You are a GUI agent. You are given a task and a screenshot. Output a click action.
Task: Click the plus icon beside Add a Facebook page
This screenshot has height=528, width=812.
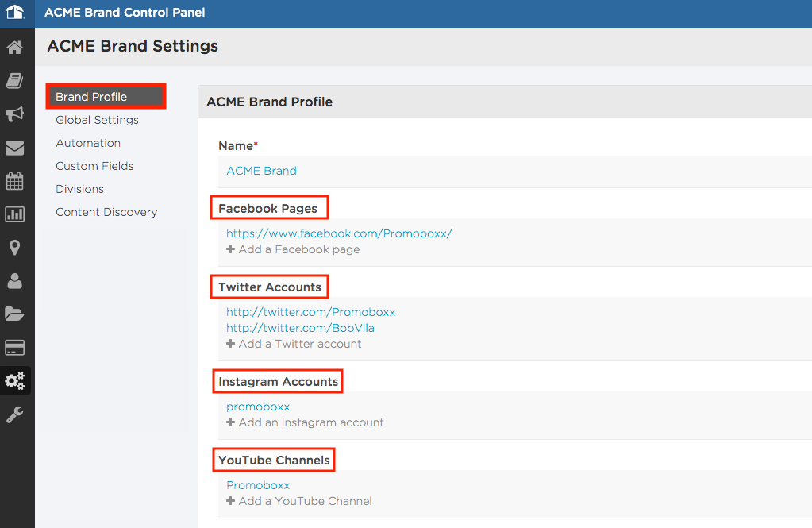click(x=230, y=249)
